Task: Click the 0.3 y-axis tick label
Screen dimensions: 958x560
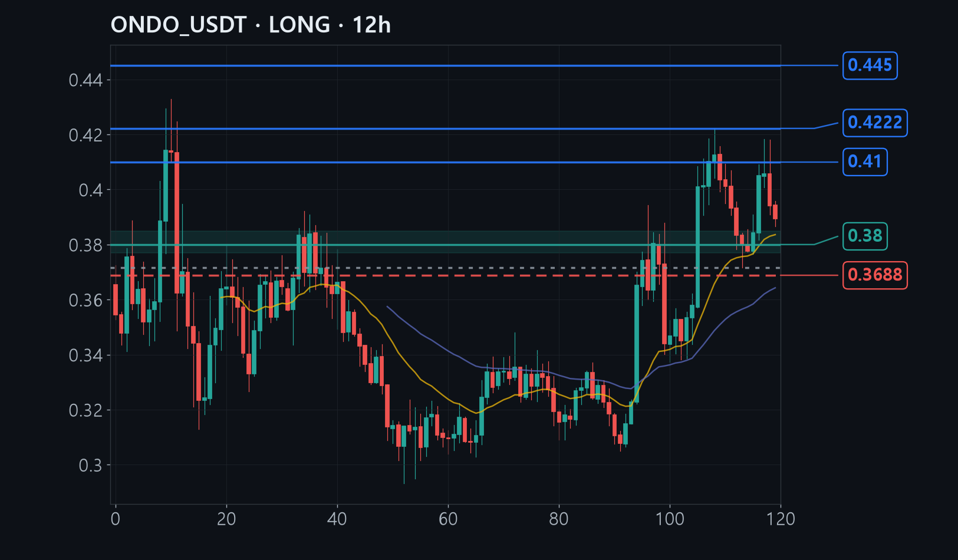Action: coord(91,466)
